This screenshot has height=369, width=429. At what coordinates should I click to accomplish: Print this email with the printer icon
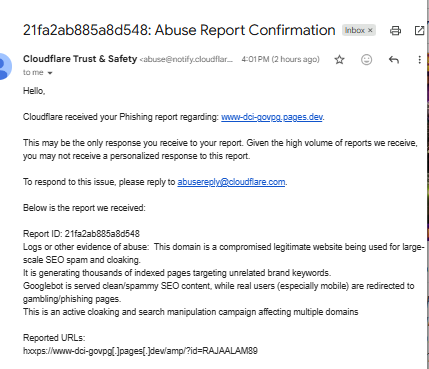click(395, 31)
